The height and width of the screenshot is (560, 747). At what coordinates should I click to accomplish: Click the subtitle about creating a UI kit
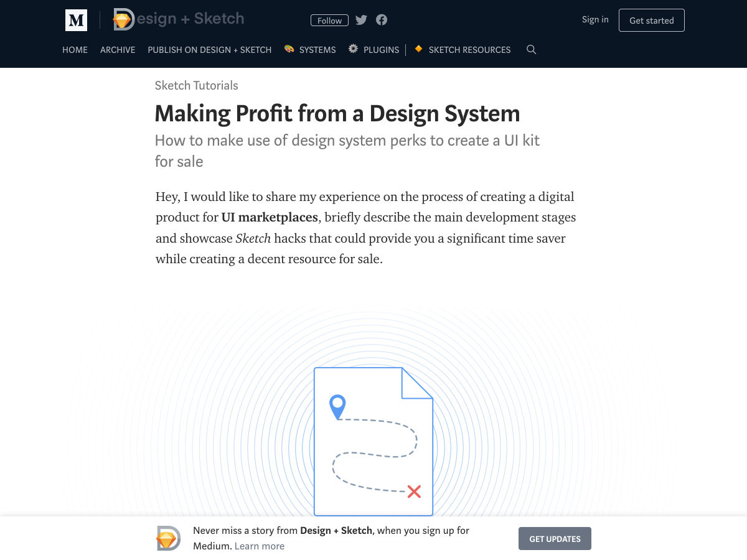[347, 151]
